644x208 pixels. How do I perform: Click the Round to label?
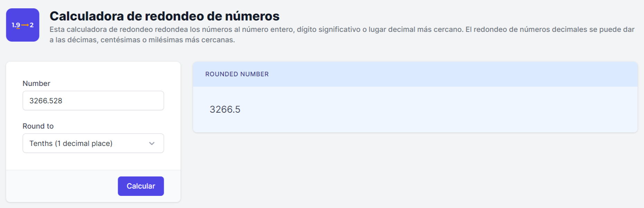click(38, 126)
